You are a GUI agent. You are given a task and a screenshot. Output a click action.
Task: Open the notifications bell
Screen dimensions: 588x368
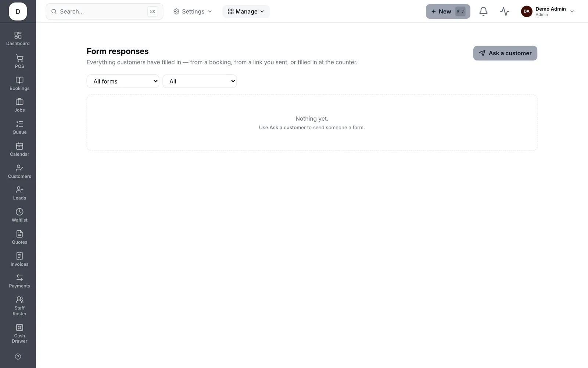pos(483,11)
